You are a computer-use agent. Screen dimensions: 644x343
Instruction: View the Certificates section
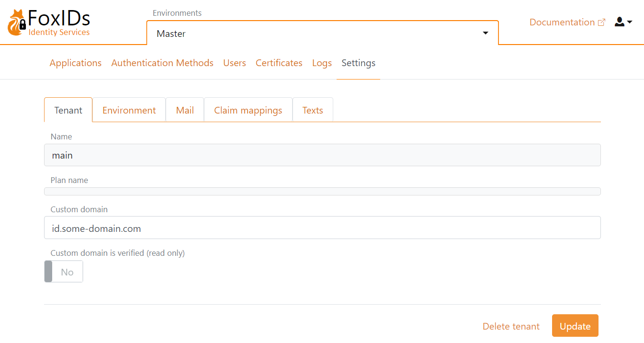click(279, 63)
